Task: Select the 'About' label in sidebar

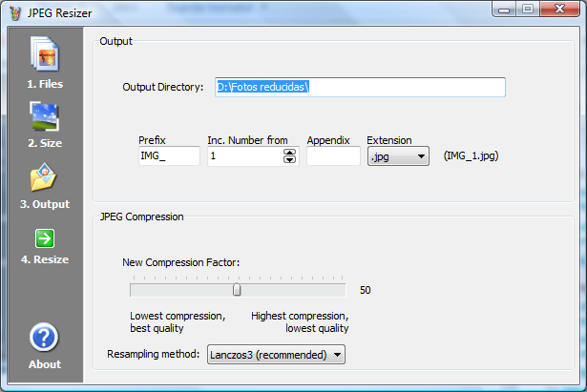Action: point(45,364)
